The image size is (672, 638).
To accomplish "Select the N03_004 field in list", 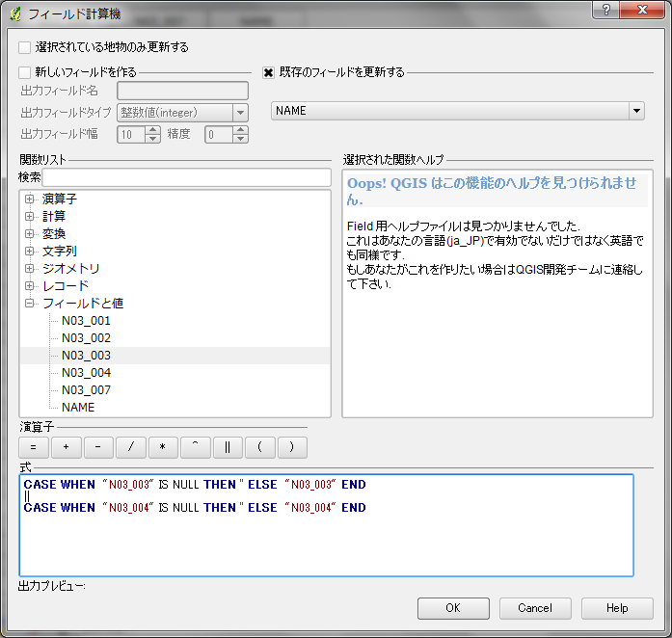I will 86,373.
